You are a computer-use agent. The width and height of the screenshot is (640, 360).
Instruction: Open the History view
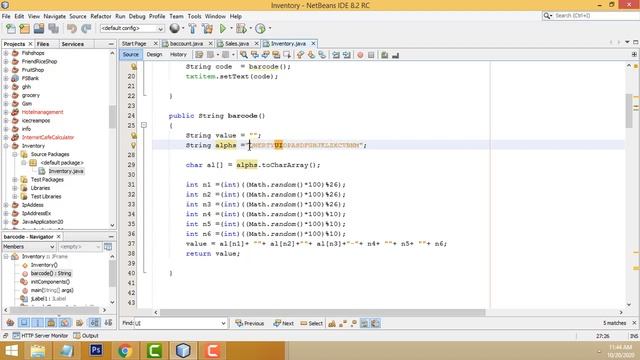[178, 55]
